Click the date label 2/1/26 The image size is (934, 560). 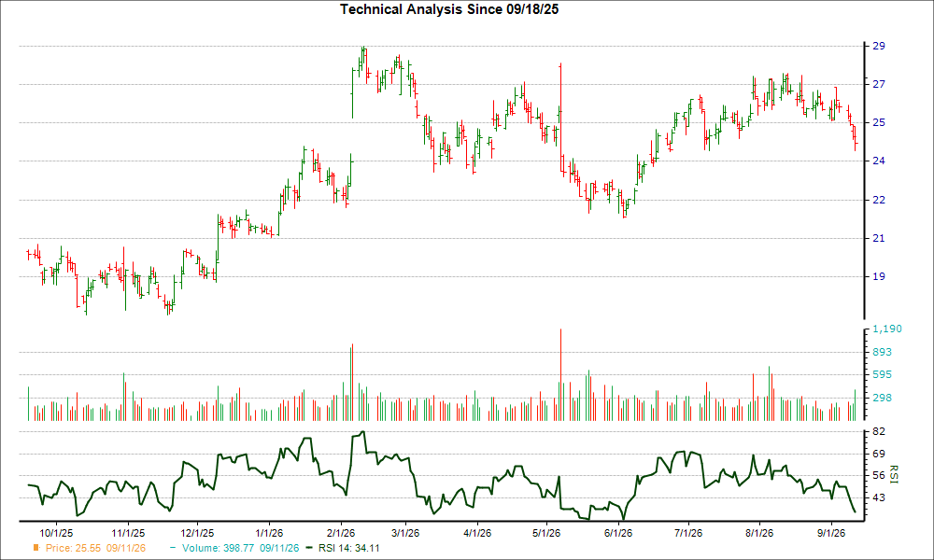(x=341, y=533)
